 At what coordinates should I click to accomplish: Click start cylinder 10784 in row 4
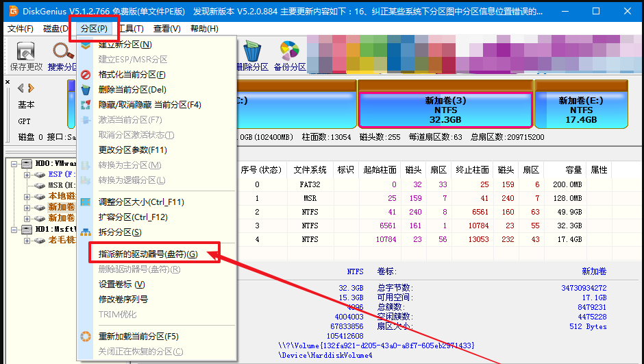[x=386, y=239]
